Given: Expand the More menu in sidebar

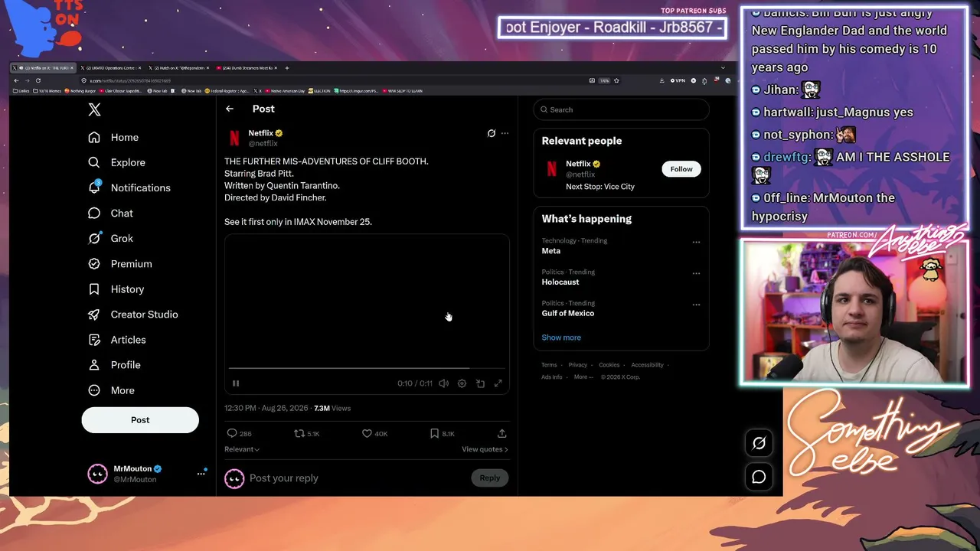Looking at the screenshot, I should [112, 390].
